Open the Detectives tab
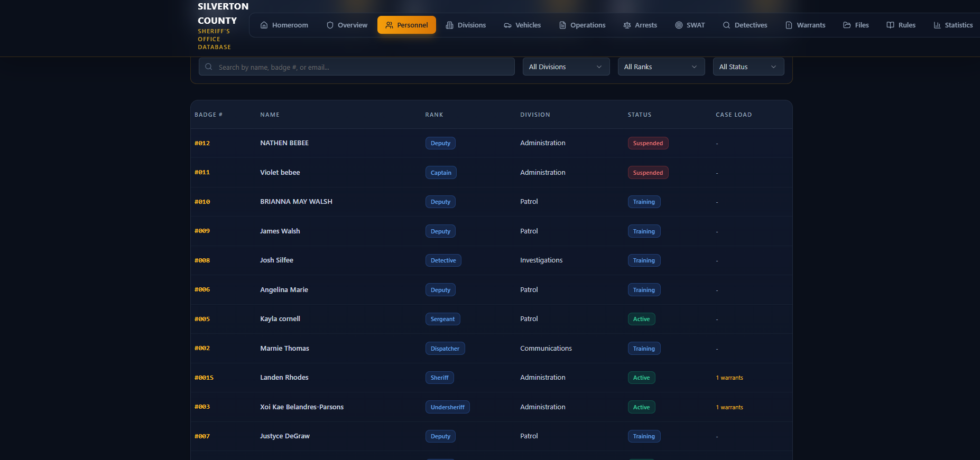This screenshot has width=980, height=460. [745, 25]
